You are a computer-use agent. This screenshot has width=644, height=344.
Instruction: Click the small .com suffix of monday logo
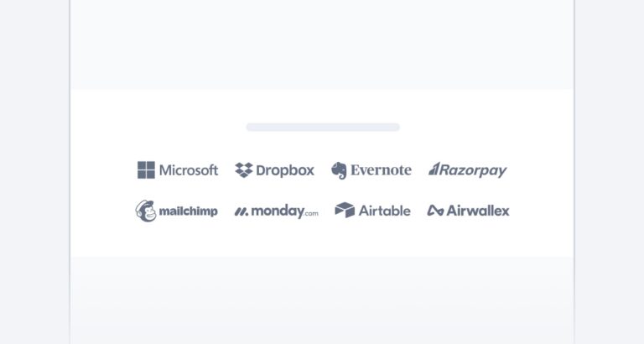[311, 214]
